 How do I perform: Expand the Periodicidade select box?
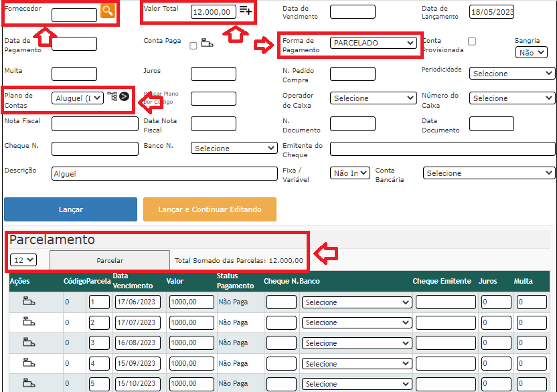(x=512, y=74)
